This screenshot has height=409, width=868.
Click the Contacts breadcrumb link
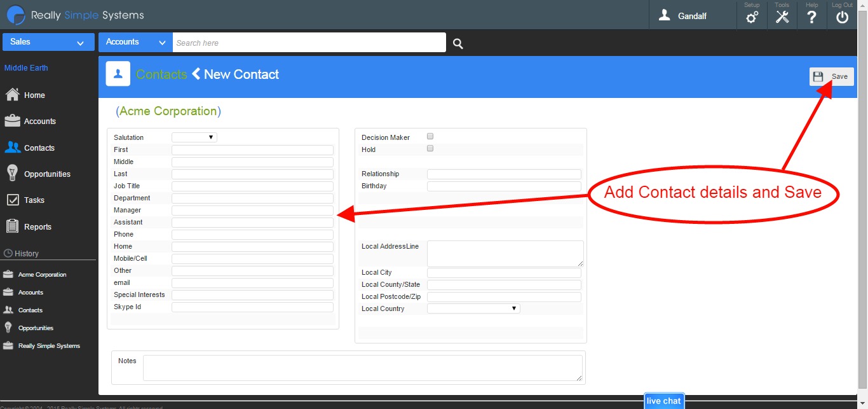(x=161, y=74)
